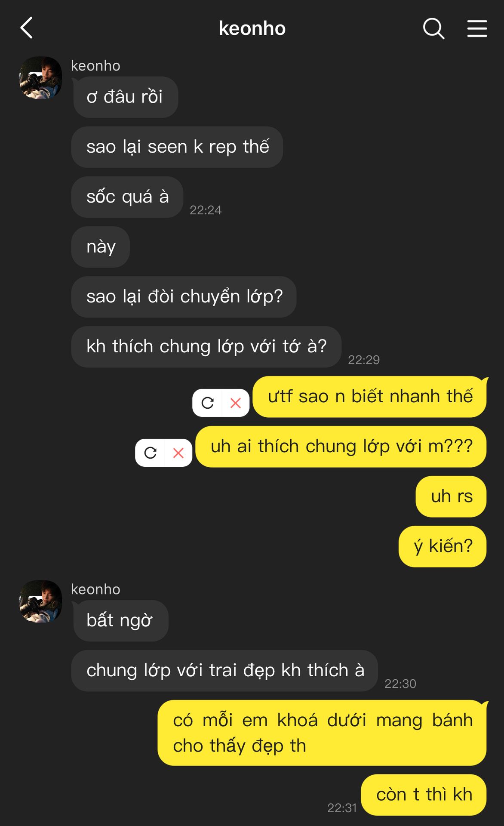
Task: Select the 'bất ngờ' message bubble
Action: point(120,621)
